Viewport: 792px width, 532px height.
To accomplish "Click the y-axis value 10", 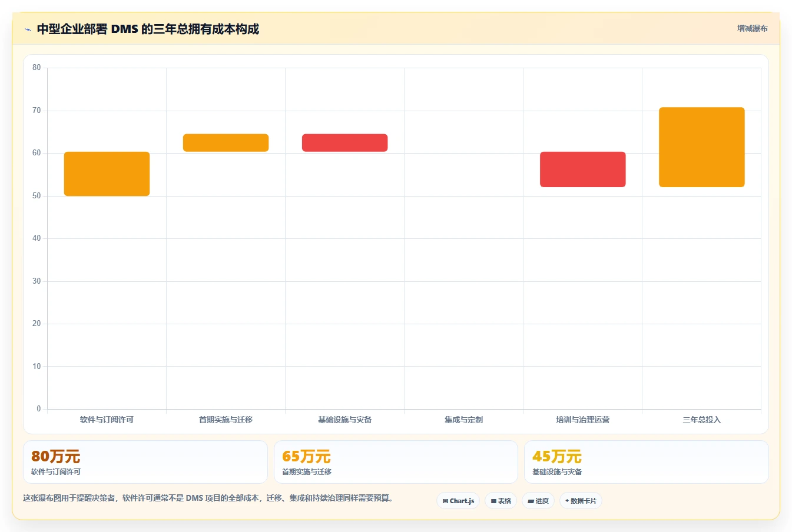I will pyautogui.click(x=37, y=366).
